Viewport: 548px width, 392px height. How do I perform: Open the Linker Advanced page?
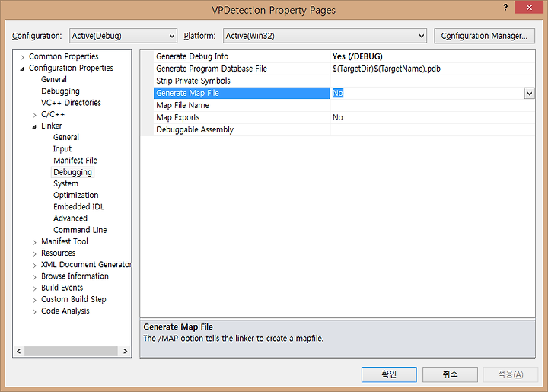pyautogui.click(x=70, y=218)
